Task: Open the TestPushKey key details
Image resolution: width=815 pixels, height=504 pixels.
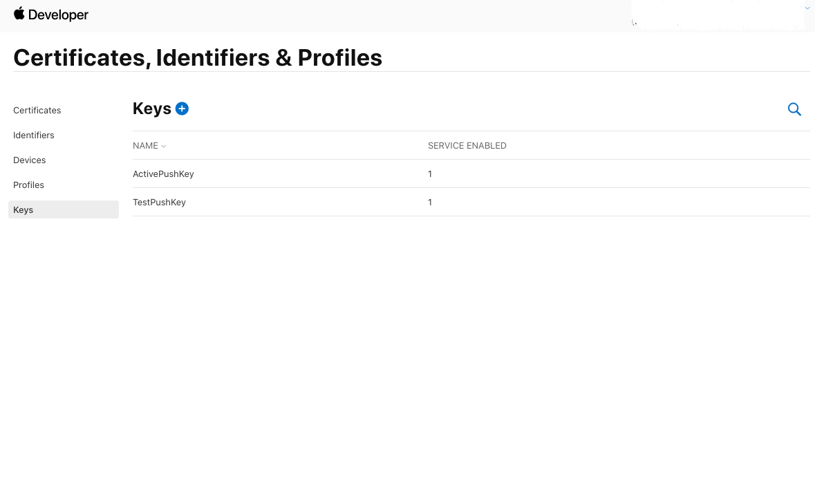Action: click(x=159, y=202)
